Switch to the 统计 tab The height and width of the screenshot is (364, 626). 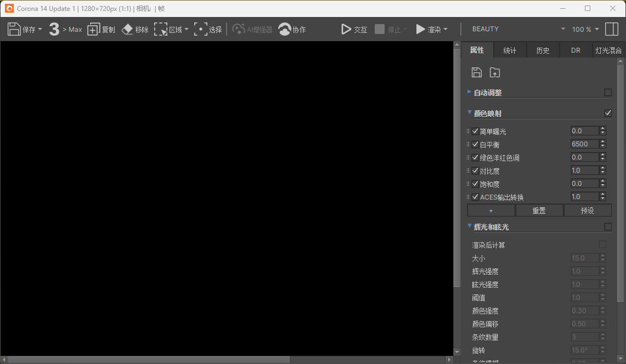pos(509,50)
